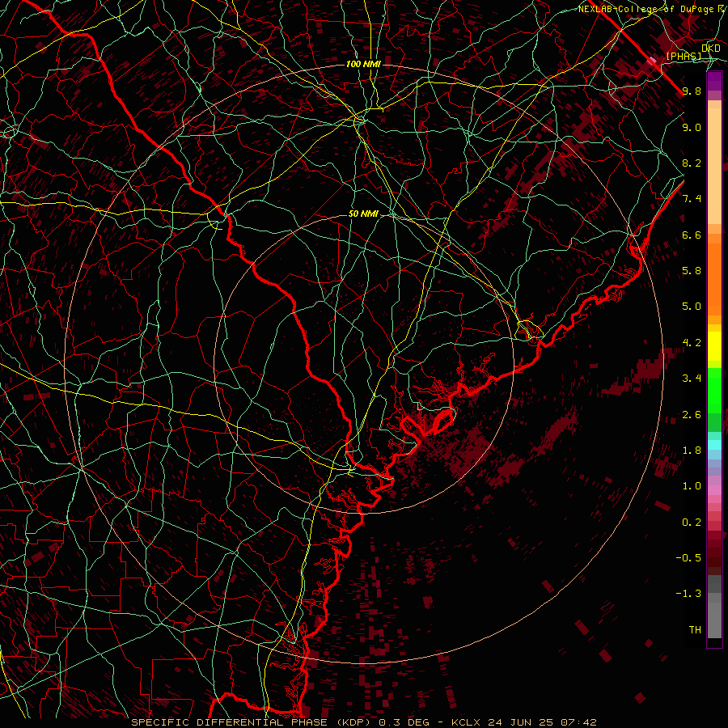Click the 100 NMI range ring label

point(363,64)
